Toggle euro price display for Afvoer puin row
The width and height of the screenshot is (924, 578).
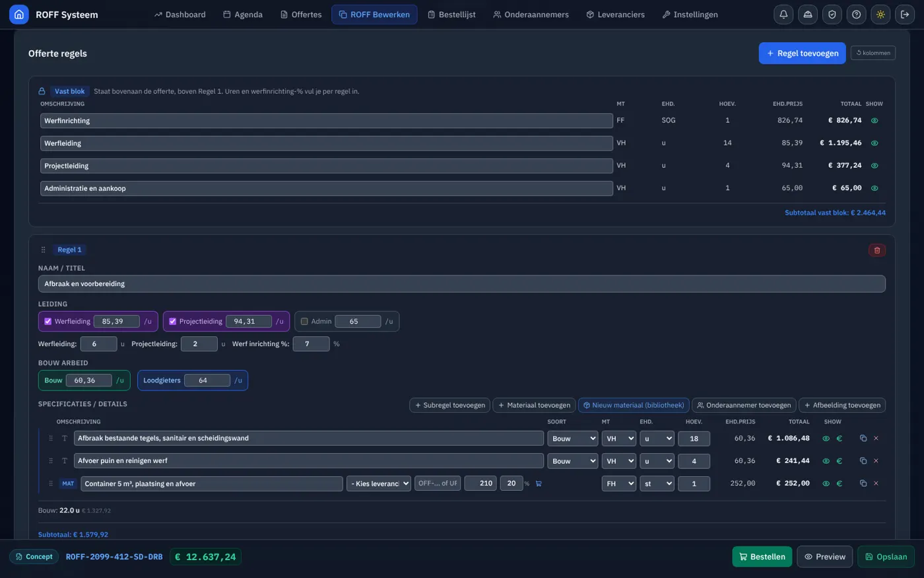(840, 461)
